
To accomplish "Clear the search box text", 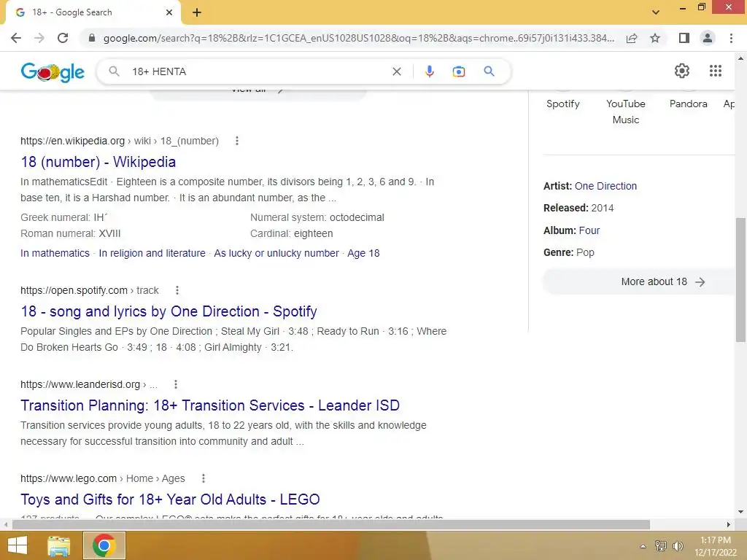I will [x=396, y=71].
